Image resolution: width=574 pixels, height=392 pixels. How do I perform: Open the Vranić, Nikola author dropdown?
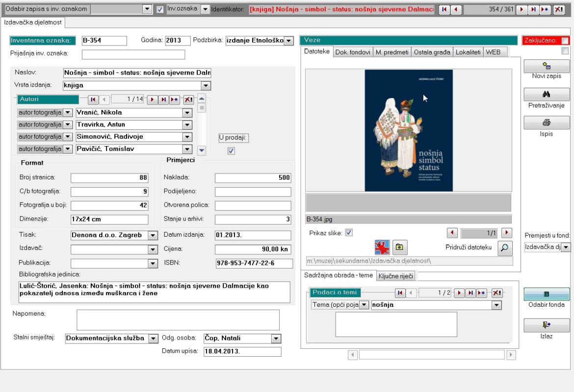187,113
